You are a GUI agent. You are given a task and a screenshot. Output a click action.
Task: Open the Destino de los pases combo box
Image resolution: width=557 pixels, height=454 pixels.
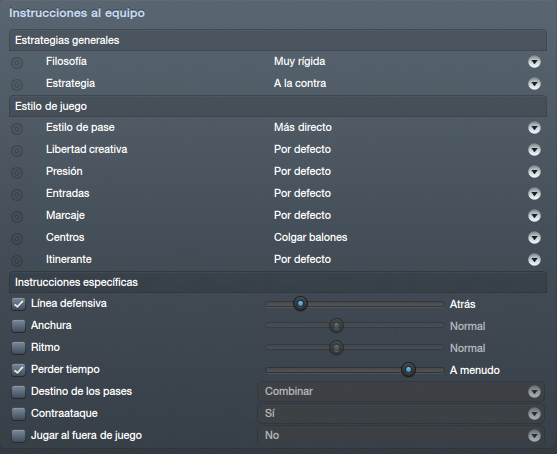pos(401,391)
